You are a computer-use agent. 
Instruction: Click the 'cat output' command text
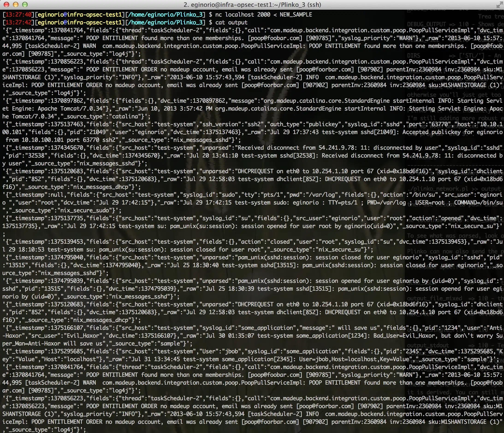(231, 22)
